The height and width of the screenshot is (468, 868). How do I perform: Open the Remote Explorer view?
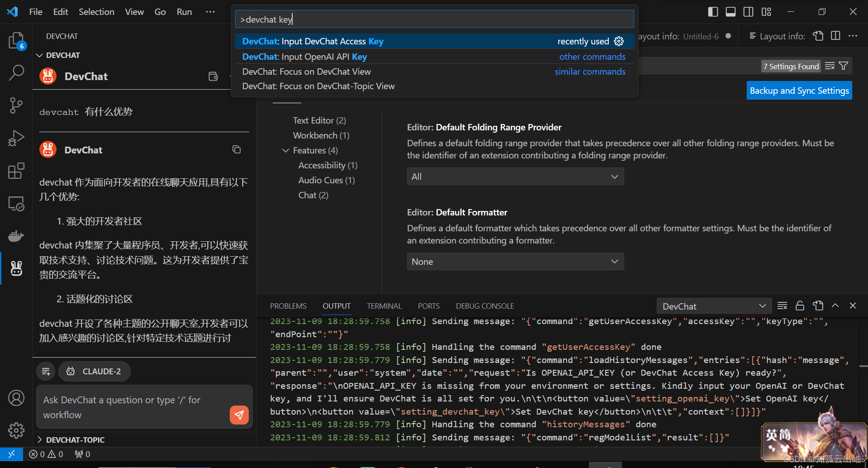click(16, 204)
